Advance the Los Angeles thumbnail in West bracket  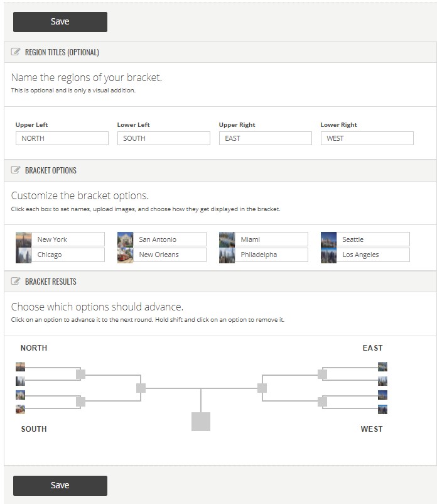[x=382, y=409]
